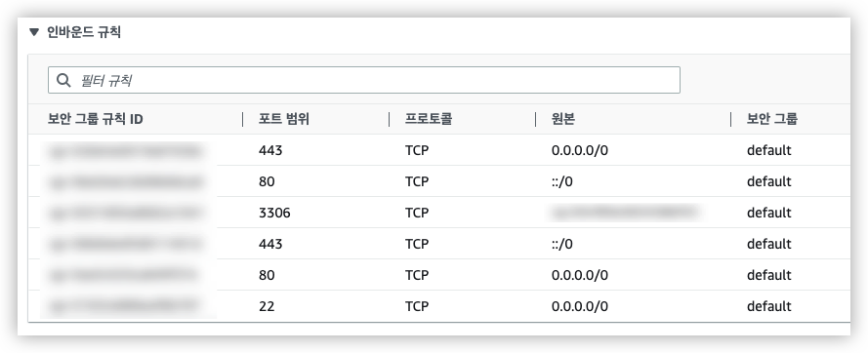Image resolution: width=868 pixels, height=353 pixels.
Task: Click the divider between 원본 and 보안 그룹
Action: click(730, 119)
